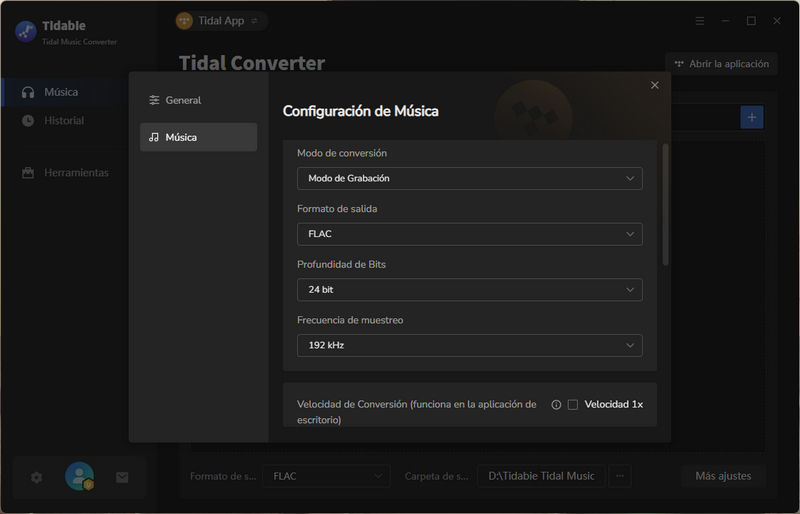The image size is (800, 514).
Task: Click the clock icon next to Historial
Action: click(28, 120)
